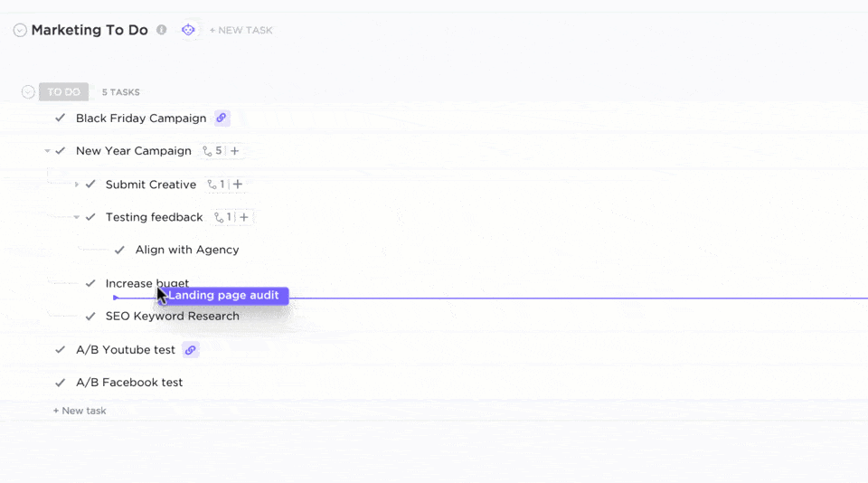Viewport: 868px width, 483px height.
Task: Collapse the New Year Campaign subtasks
Action: click(47, 151)
